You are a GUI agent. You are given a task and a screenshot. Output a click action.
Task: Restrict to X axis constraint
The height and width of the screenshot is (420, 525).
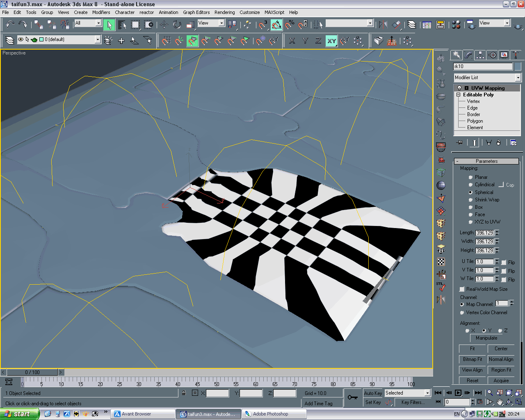292,41
